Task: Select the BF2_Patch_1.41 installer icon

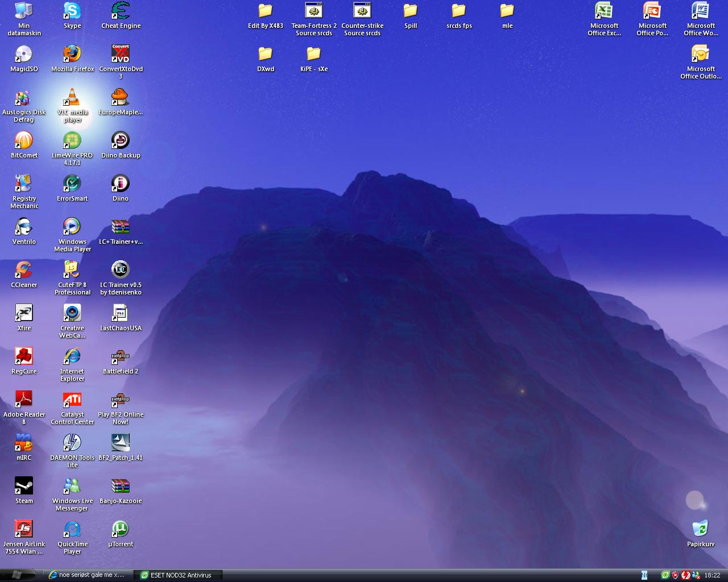Action: [x=121, y=447]
